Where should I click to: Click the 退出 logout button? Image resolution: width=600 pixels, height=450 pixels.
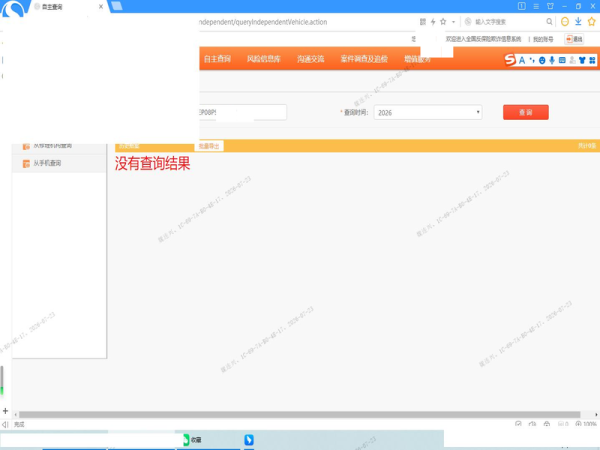coord(574,39)
